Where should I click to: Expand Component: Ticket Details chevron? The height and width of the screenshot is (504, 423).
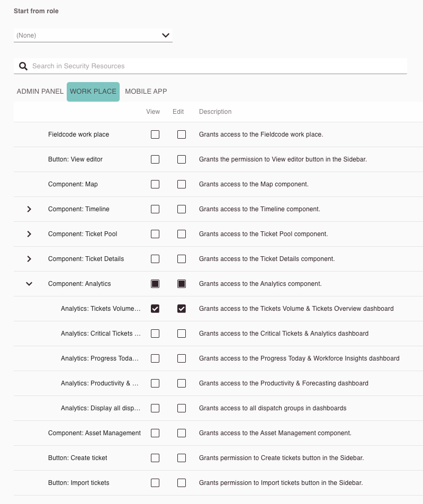pyautogui.click(x=29, y=259)
